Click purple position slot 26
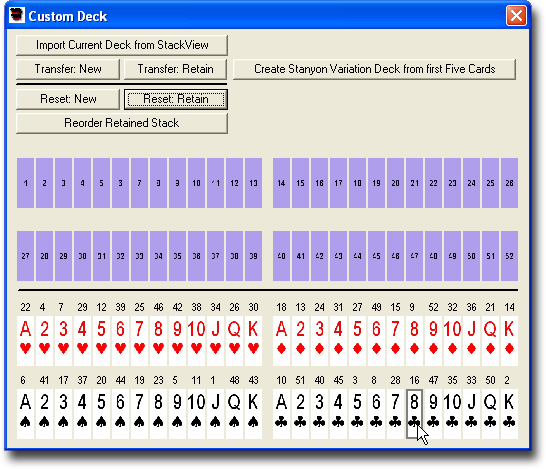 coord(509,183)
